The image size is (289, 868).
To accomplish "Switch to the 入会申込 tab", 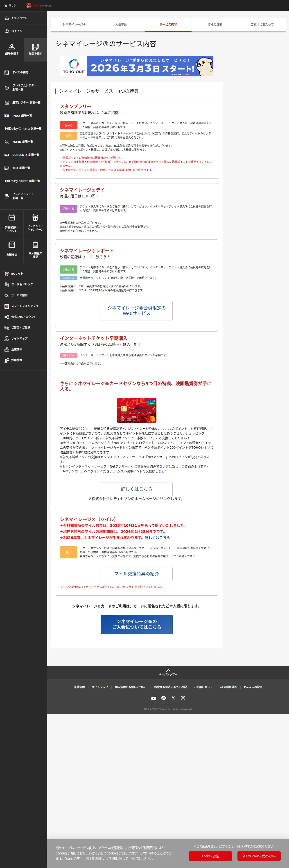I will pos(121,25).
